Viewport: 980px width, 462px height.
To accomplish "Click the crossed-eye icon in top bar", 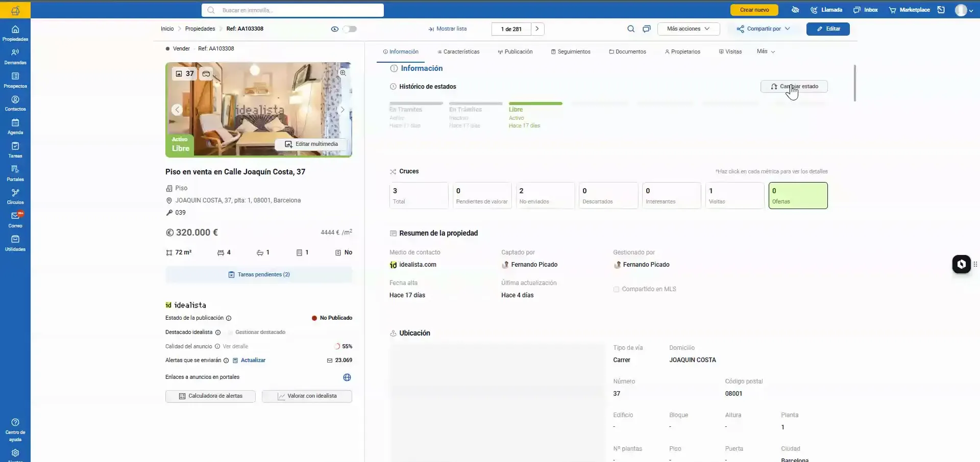I will pos(795,10).
